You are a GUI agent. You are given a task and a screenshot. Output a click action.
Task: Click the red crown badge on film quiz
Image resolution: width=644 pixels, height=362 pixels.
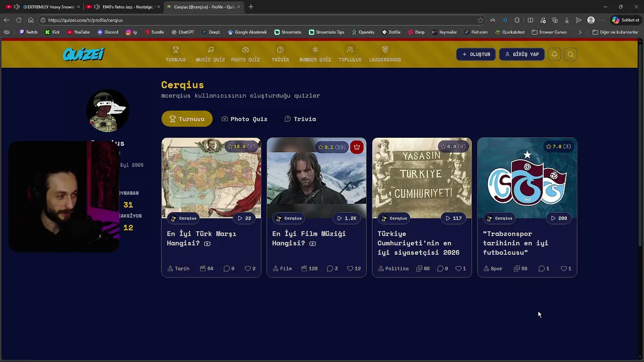click(x=357, y=147)
